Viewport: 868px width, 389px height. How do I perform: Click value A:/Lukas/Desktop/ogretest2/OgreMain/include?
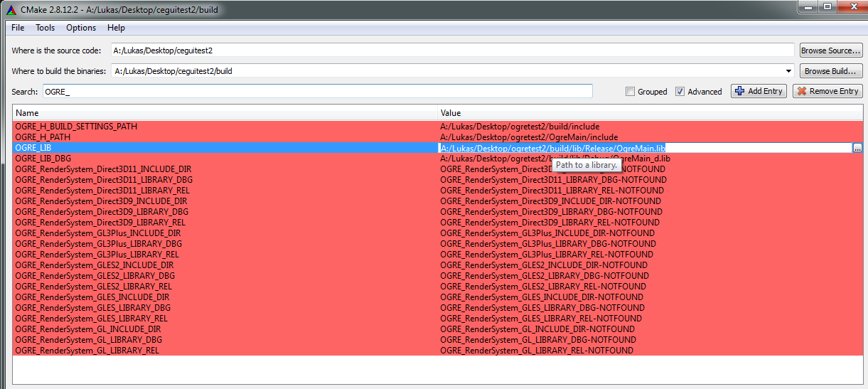pyautogui.click(x=529, y=137)
